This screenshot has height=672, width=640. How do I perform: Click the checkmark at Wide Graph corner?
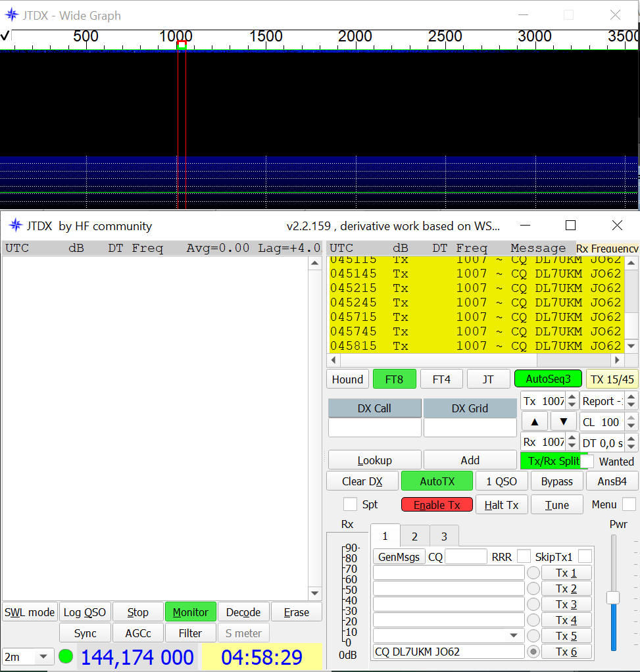tap(5, 36)
